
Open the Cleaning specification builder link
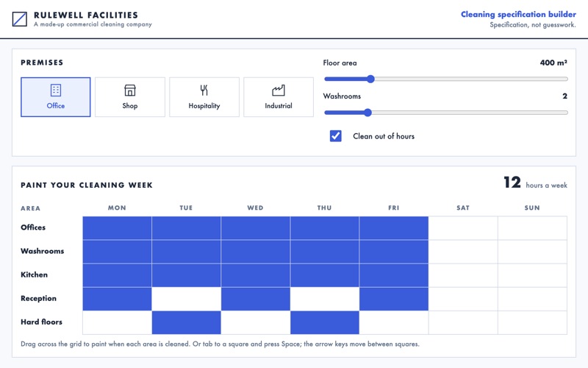click(x=518, y=14)
